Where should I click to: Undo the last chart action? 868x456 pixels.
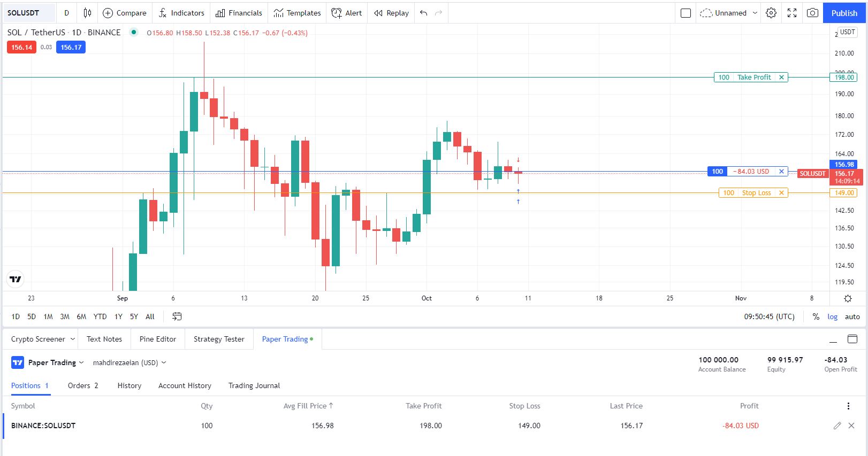point(423,13)
